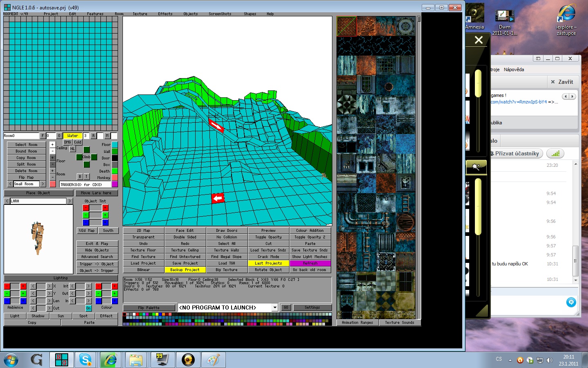Go to next object after LARA
The image size is (588, 368).
[x=70, y=201]
